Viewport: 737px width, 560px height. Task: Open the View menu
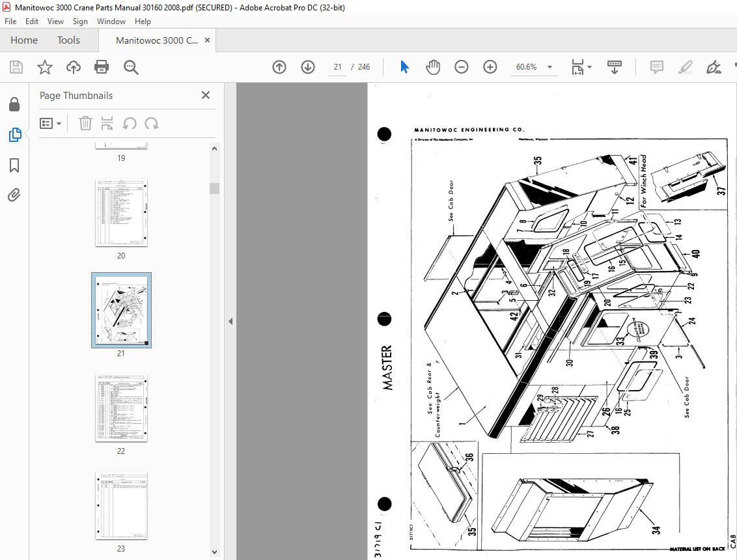(x=55, y=21)
